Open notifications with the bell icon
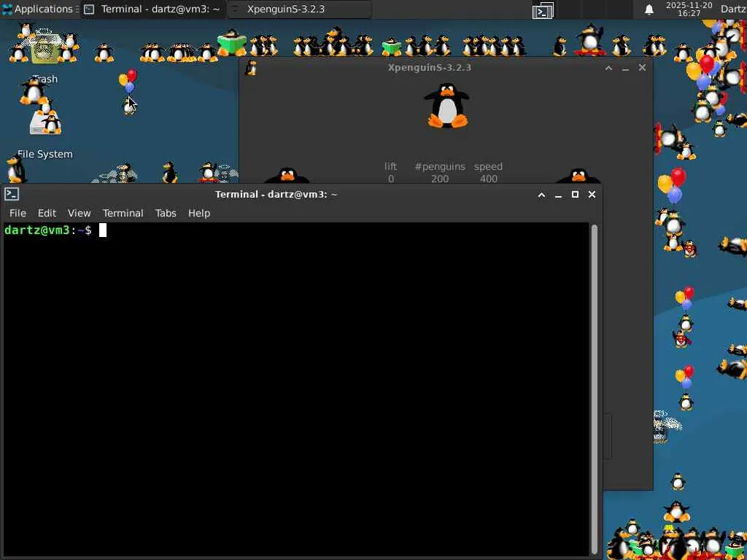This screenshot has height=560, width=747. click(x=649, y=9)
